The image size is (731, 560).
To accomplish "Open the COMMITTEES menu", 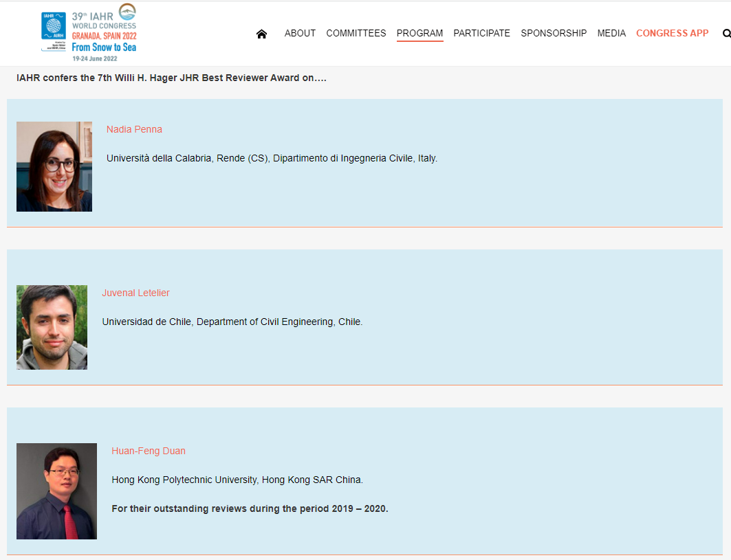I will point(356,33).
